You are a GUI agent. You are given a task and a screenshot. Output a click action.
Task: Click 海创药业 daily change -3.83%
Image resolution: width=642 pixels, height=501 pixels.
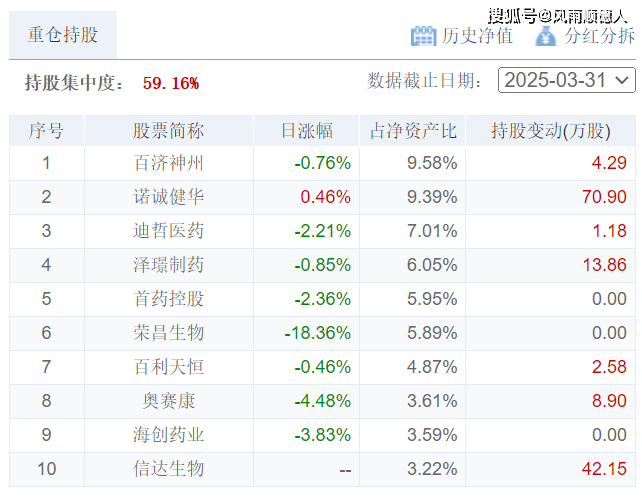tap(323, 435)
